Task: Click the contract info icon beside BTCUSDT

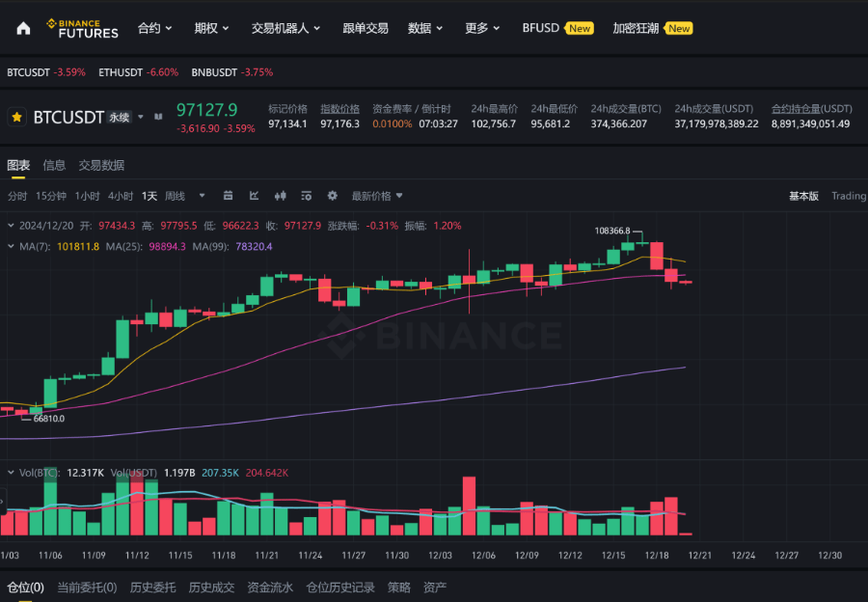Action: (158, 117)
